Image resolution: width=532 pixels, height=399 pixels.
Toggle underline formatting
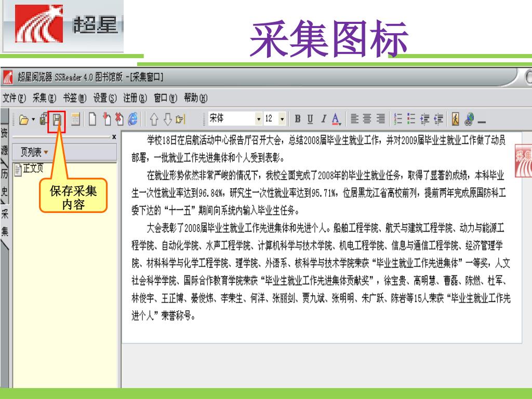310,119
